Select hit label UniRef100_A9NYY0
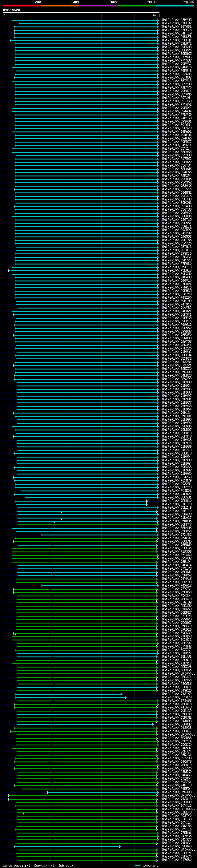197x868 pixels. click(177, 88)
